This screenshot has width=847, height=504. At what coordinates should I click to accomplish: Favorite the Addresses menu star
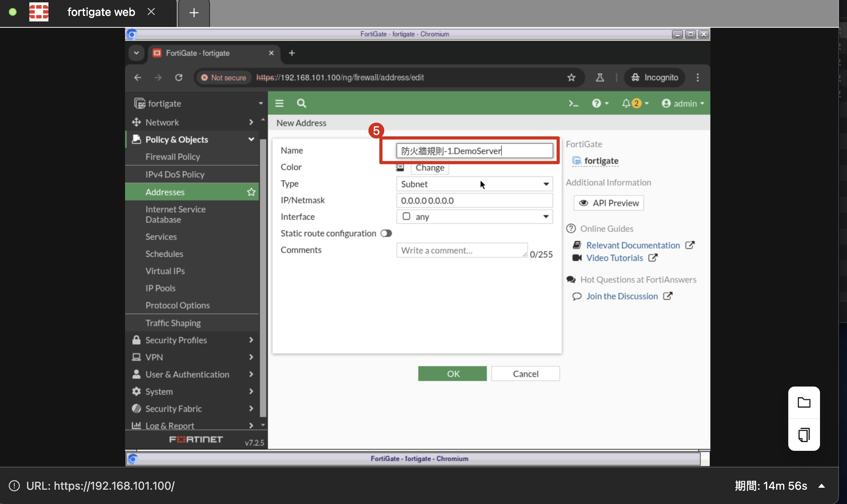click(251, 192)
